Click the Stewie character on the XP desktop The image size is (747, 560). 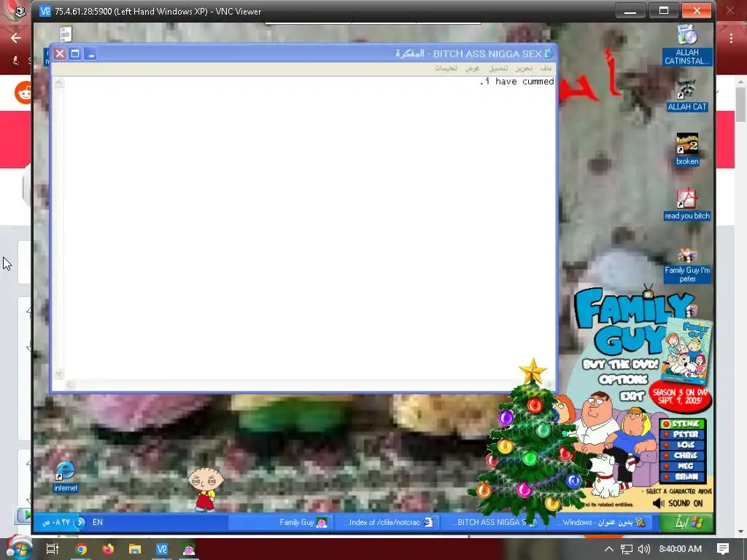pos(205,489)
